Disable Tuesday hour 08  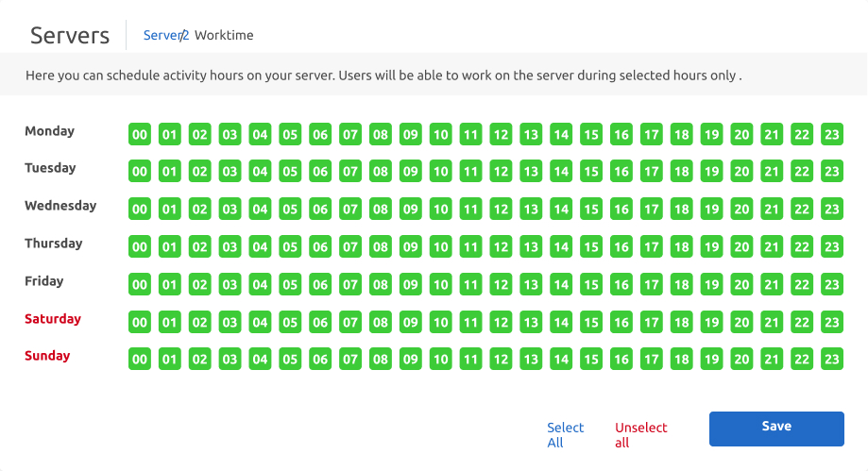pyautogui.click(x=381, y=172)
